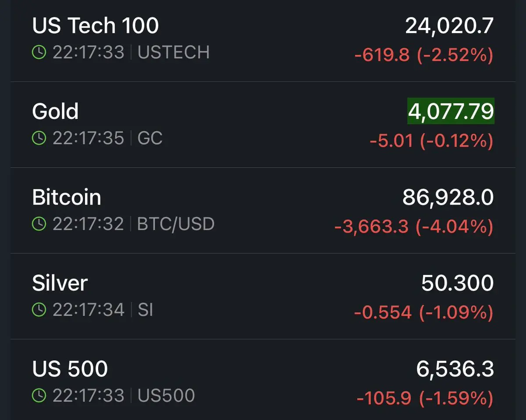This screenshot has width=526, height=420.
Task: Tap Bitcoin's -4.04% change value
Action: 454,226
